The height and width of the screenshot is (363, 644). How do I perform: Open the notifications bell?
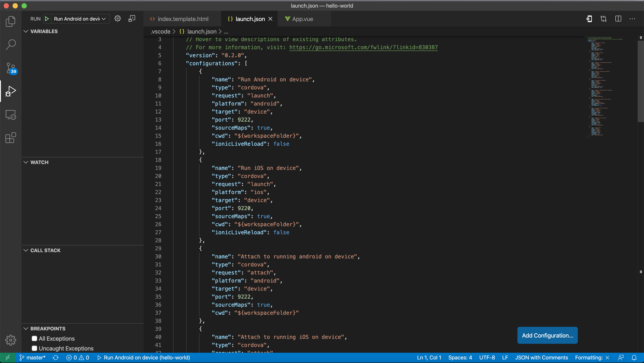635,357
